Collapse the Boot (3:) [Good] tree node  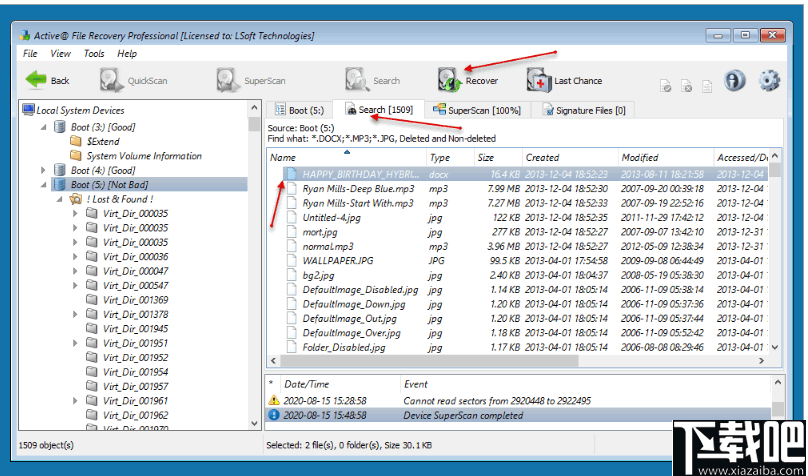point(43,127)
